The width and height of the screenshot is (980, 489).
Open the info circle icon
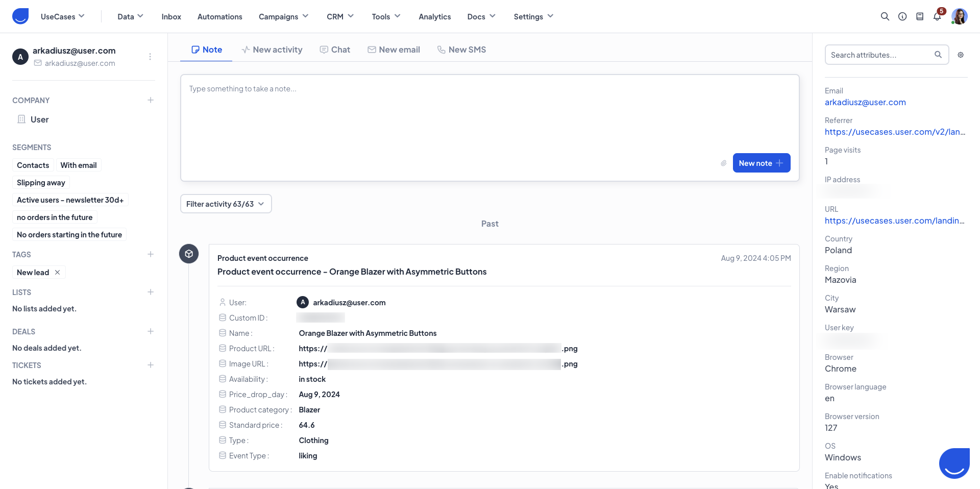point(902,16)
